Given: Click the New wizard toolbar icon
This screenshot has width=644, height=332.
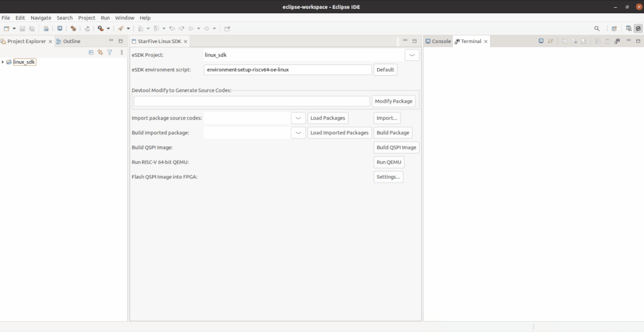Looking at the screenshot, I should pyautogui.click(x=6, y=29).
